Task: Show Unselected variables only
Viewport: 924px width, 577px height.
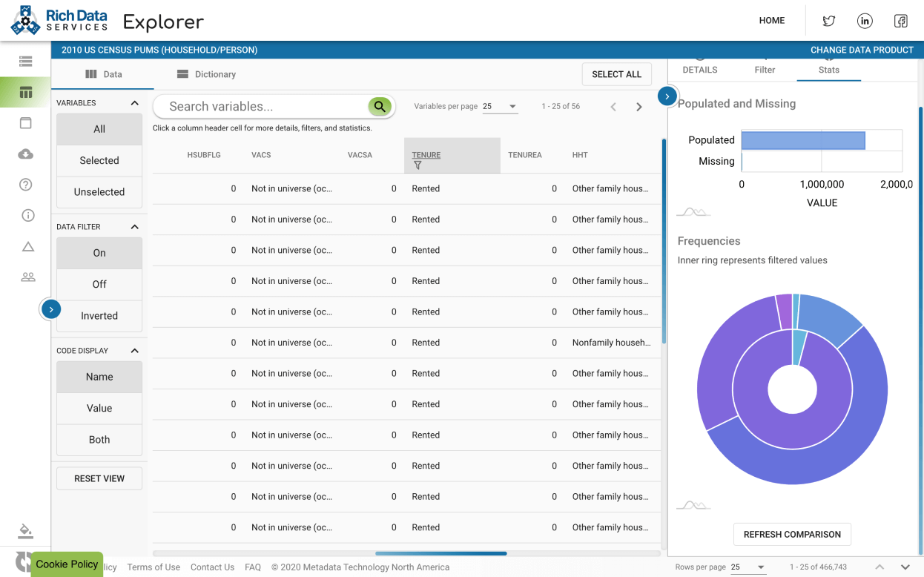Action: point(99,191)
